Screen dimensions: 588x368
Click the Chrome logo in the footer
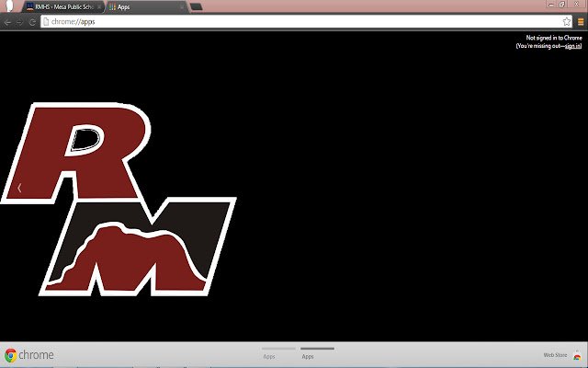29,355
